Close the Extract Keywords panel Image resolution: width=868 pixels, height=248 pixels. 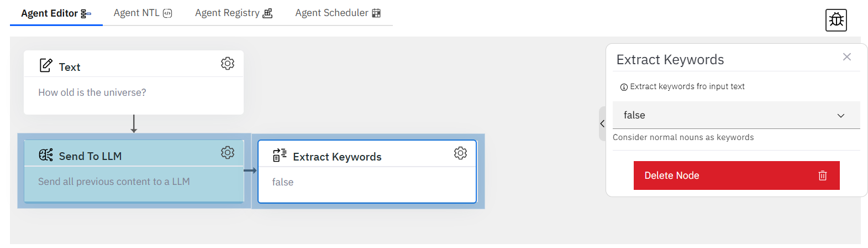pyautogui.click(x=847, y=56)
